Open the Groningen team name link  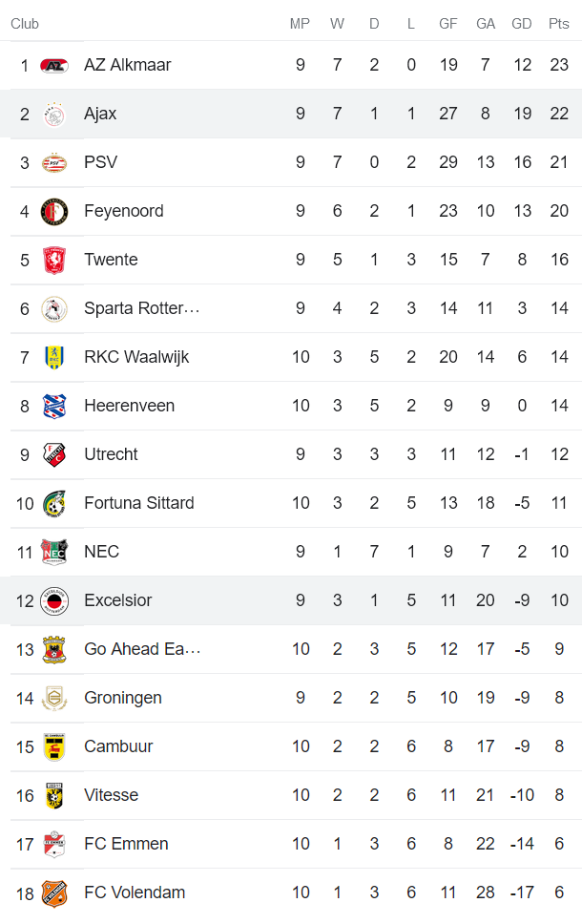[123, 698]
